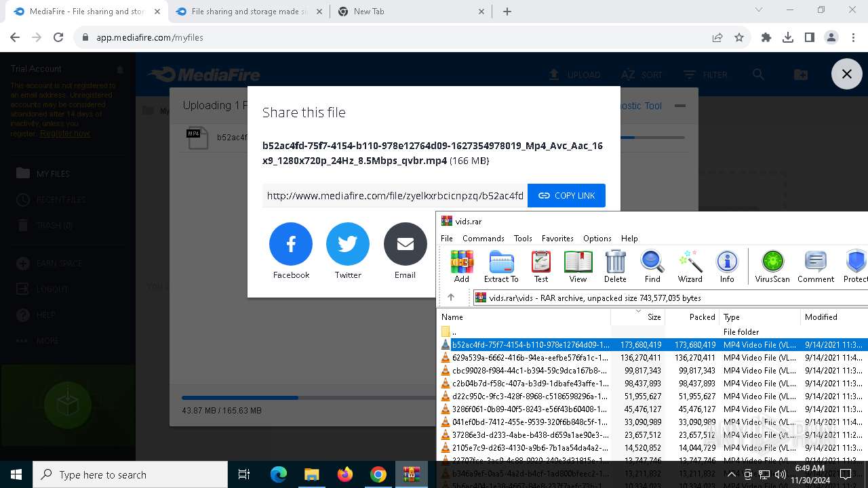This screenshot has width=868, height=488.
Task: Select file 2105e7c9-d263-4130 in WinRAR
Action: (652, 448)
